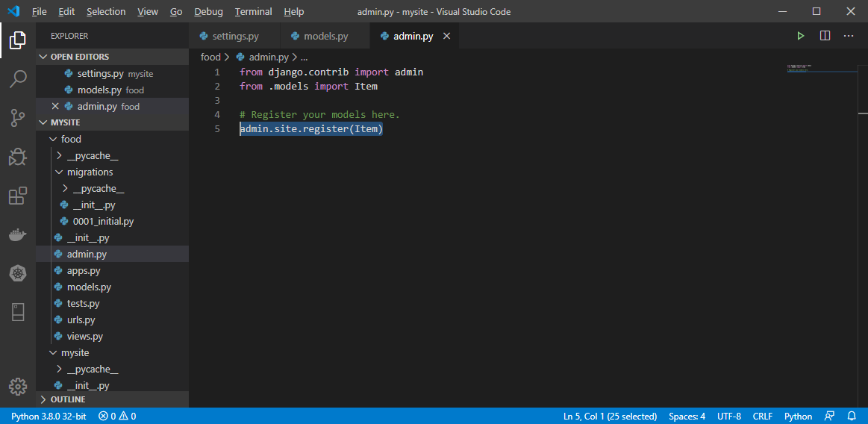
Task: Show errors and warnings count in status bar
Action: click(x=117, y=417)
